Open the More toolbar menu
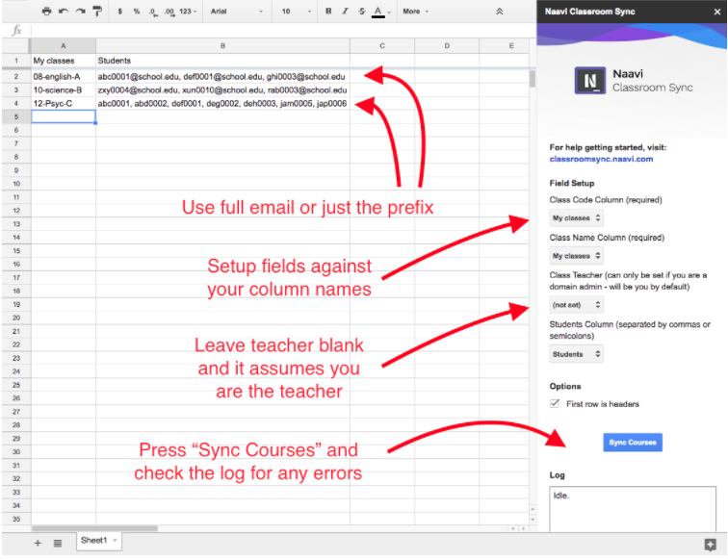728x560 pixels. point(416,12)
